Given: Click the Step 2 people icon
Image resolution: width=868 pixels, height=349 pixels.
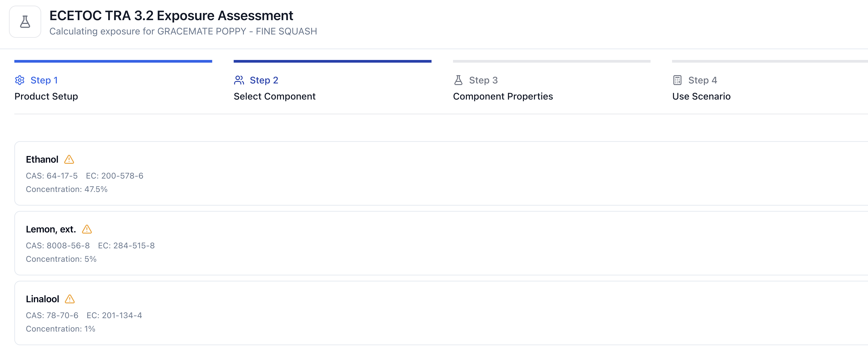Looking at the screenshot, I should click(239, 80).
